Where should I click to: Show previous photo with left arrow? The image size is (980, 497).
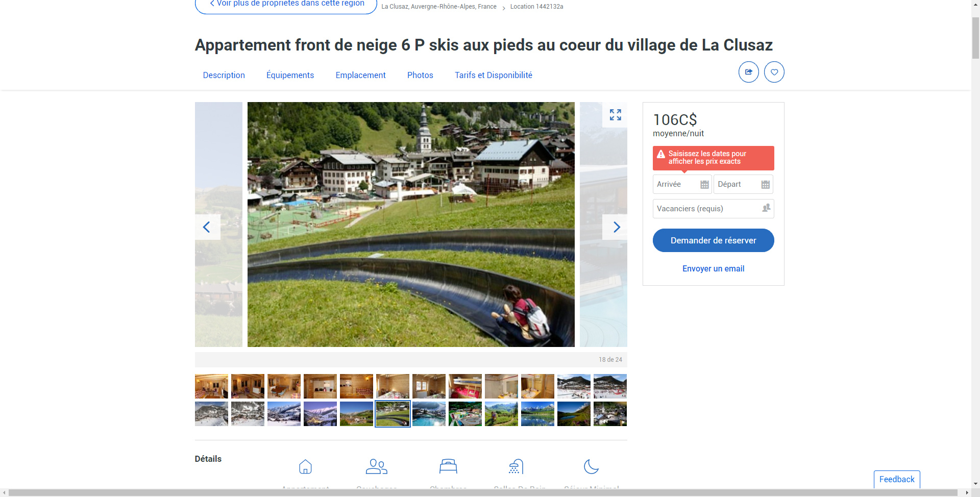(207, 227)
